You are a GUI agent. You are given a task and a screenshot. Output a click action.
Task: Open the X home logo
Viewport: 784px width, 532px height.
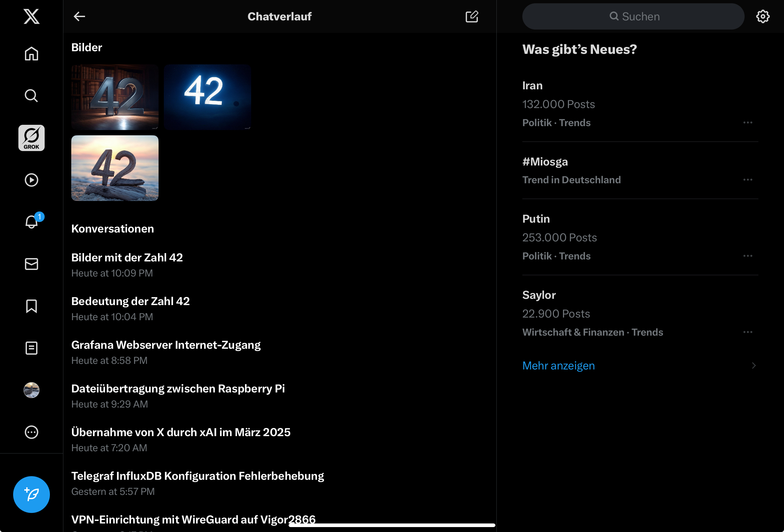(32, 16)
